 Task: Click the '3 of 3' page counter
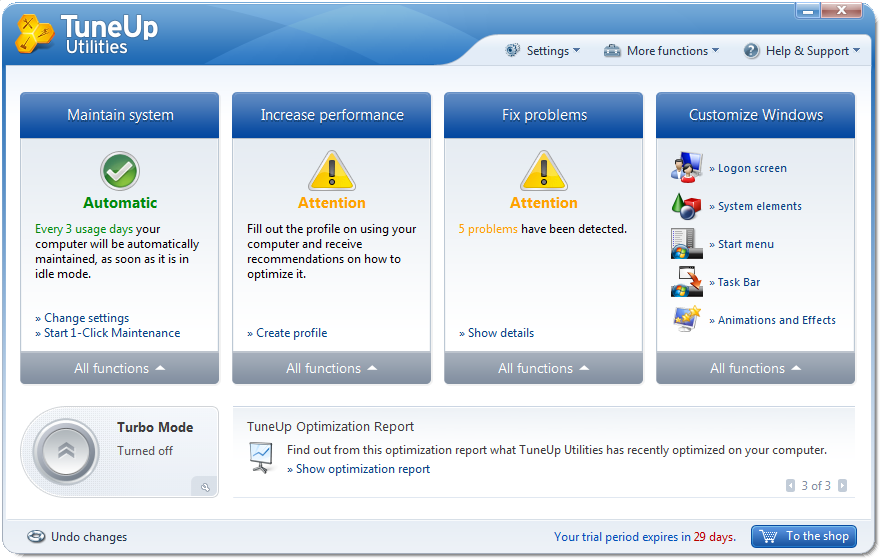tap(816, 485)
